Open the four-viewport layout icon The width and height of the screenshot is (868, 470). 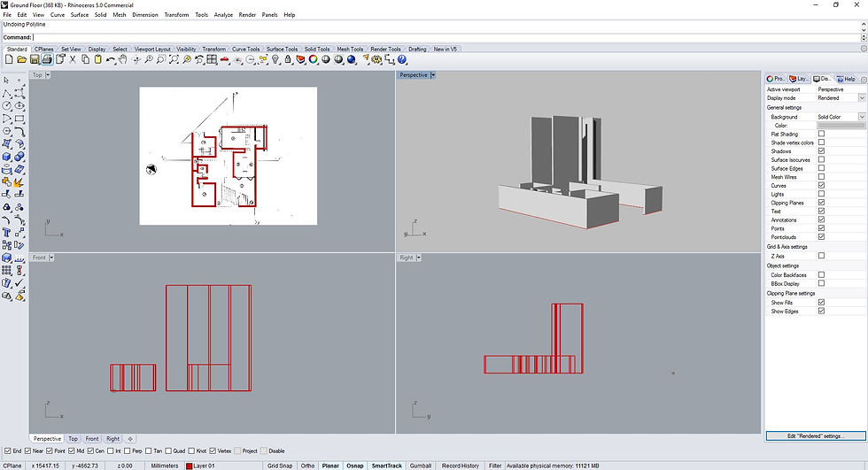[212, 59]
